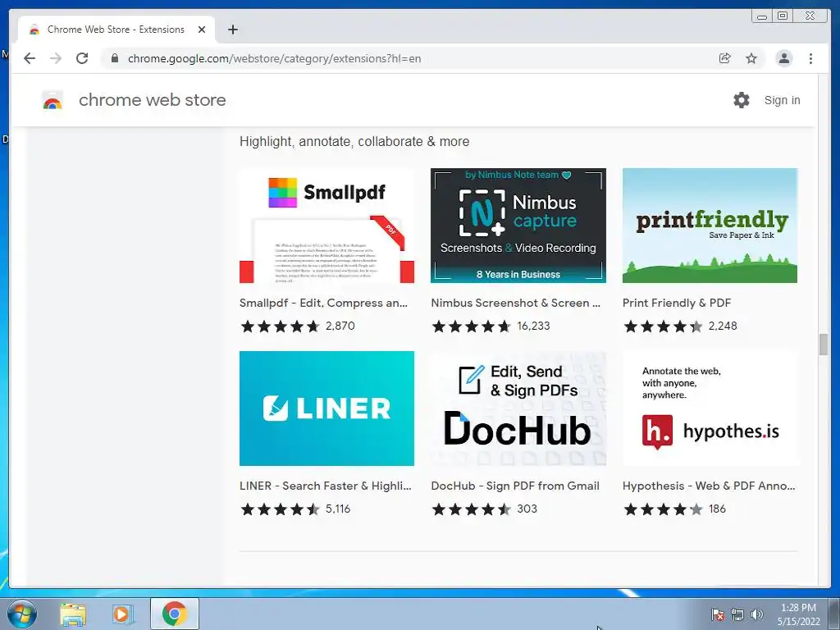Click the chrome web store title

coord(152,100)
